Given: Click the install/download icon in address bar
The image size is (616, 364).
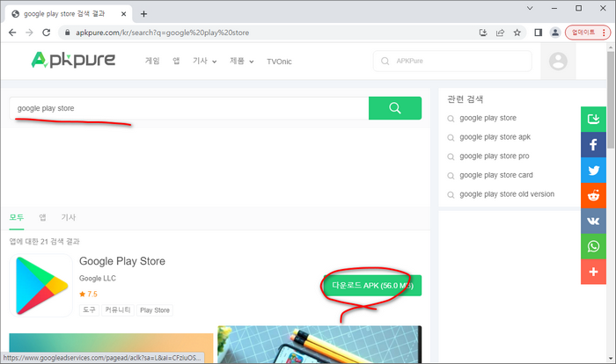Looking at the screenshot, I should [x=483, y=33].
